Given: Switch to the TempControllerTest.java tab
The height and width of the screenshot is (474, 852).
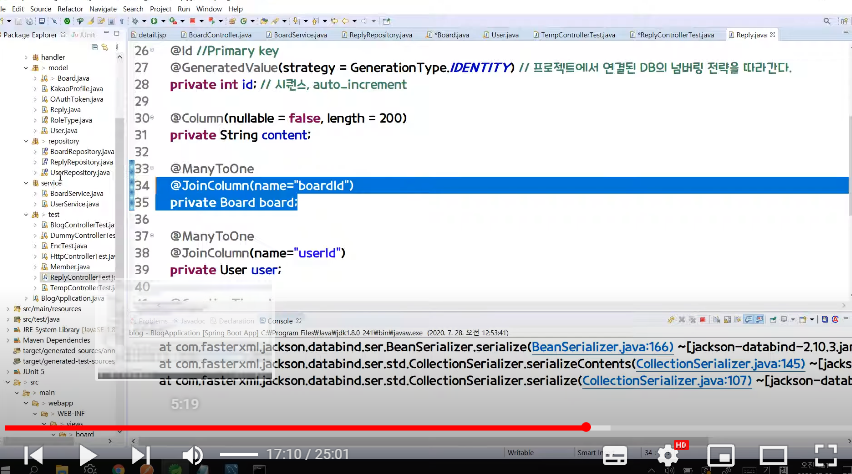Looking at the screenshot, I should [x=574, y=35].
